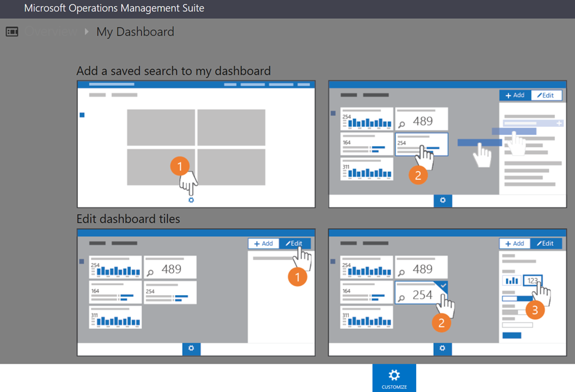Click the breadcrumb arrow before My Dashboard
575x392 pixels.
tap(87, 32)
